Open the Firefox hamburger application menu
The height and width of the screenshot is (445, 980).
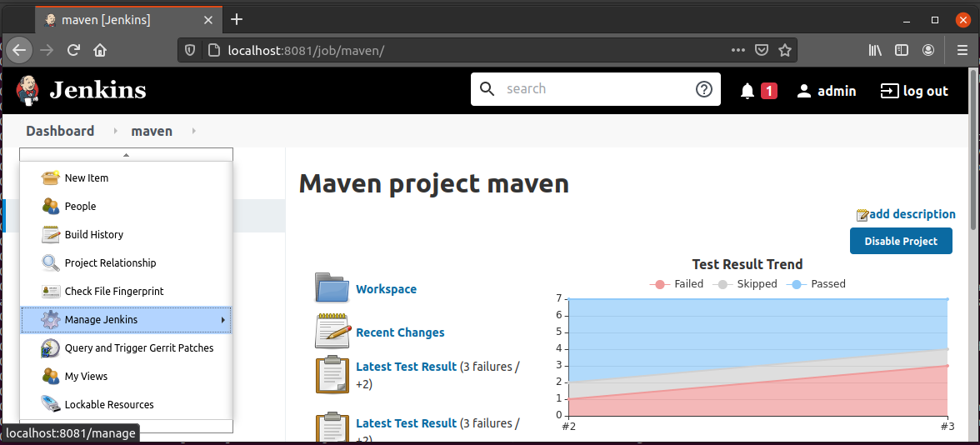(x=962, y=50)
